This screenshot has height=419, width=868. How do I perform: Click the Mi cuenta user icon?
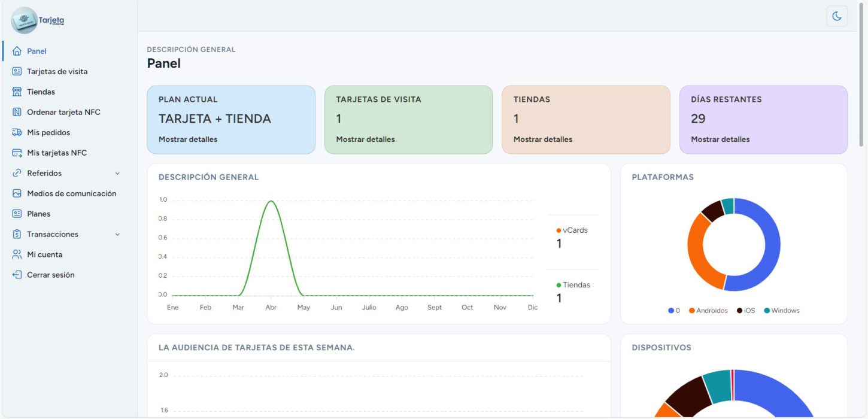(x=17, y=255)
